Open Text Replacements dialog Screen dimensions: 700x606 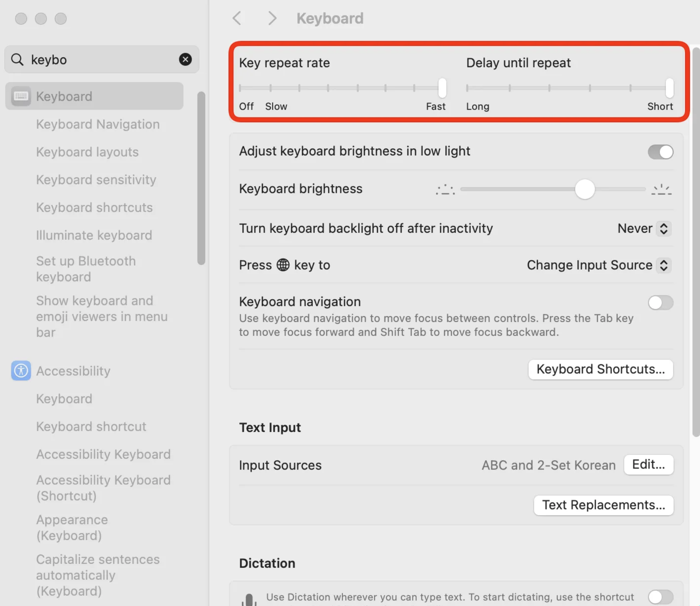[x=603, y=505]
